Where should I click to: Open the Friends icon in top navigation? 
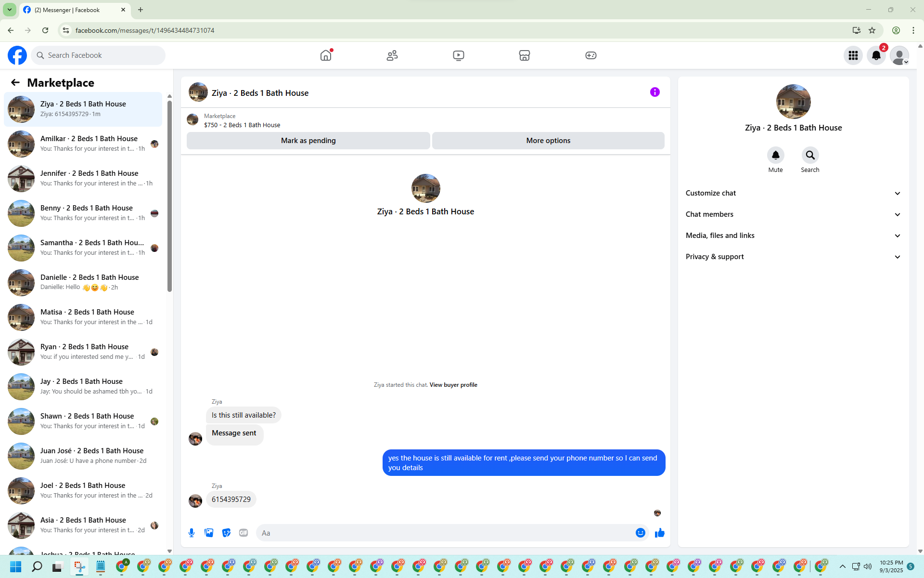click(392, 55)
